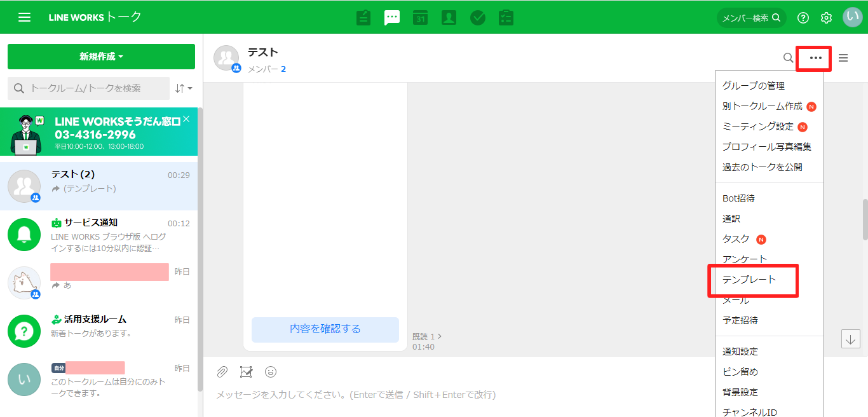
Task: Expand the 既読 1 read-by list
Action: [x=427, y=336]
